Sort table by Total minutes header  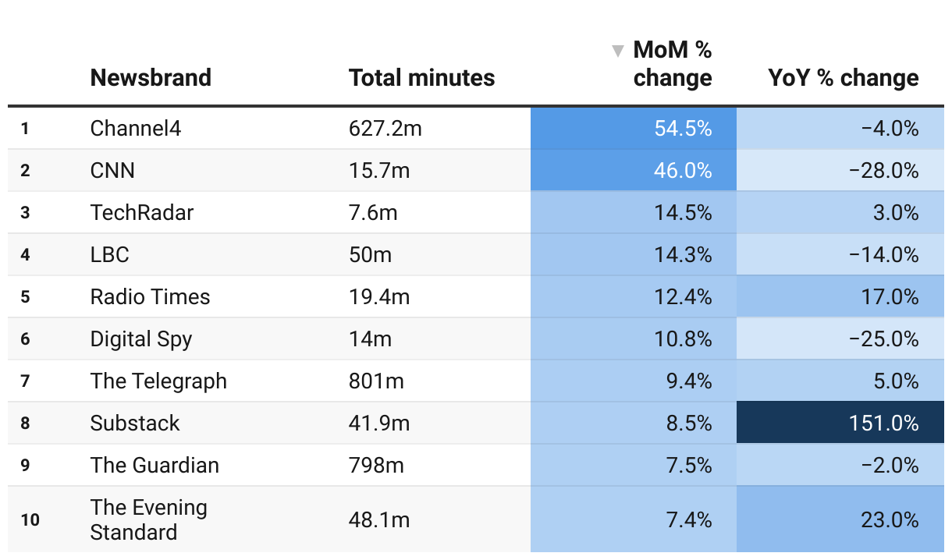(x=421, y=78)
